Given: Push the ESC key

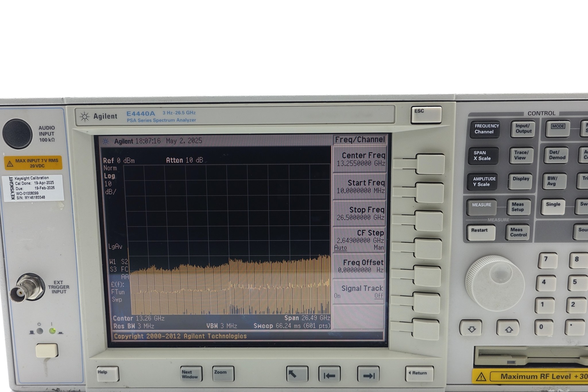Looking at the screenshot, I should [426, 115].
